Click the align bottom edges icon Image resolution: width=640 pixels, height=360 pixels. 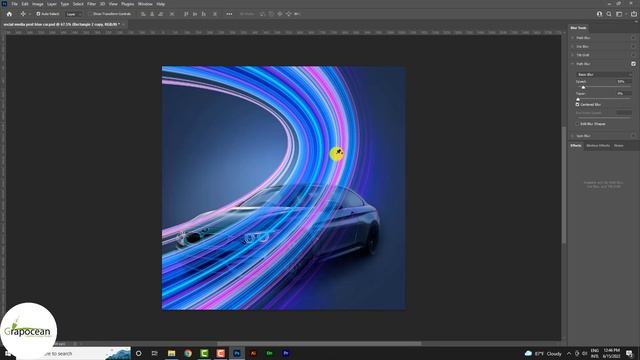204,14
